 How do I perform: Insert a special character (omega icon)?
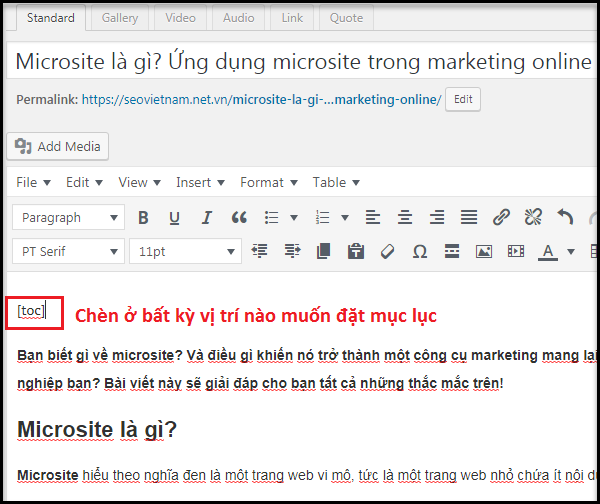click(x=421, y=251)
